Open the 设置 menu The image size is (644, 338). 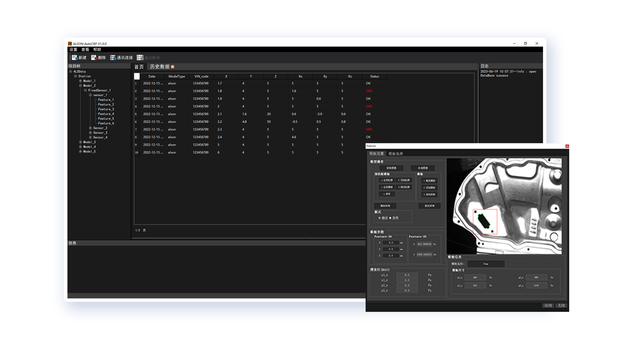(x=73, y=49)
